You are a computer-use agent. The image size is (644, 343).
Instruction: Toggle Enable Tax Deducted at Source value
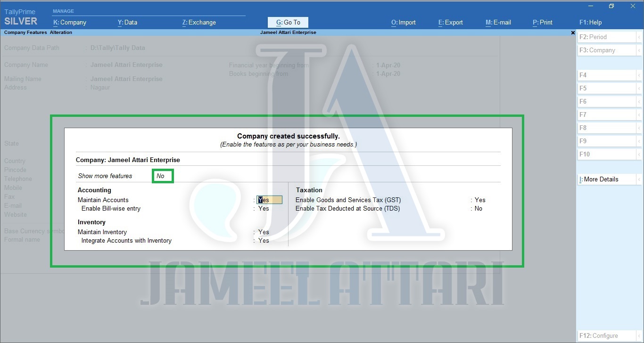click(479, 208)
